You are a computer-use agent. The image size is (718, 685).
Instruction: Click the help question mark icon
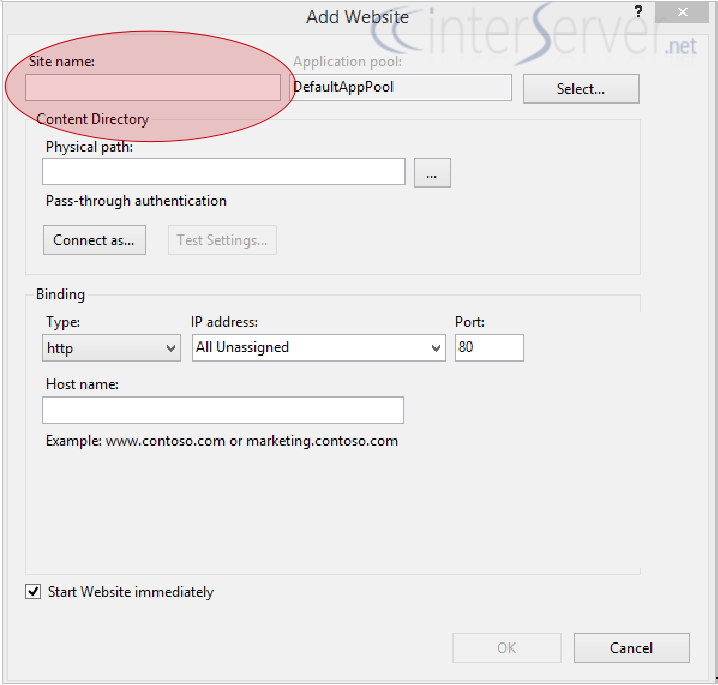click(x=638, y=11)
